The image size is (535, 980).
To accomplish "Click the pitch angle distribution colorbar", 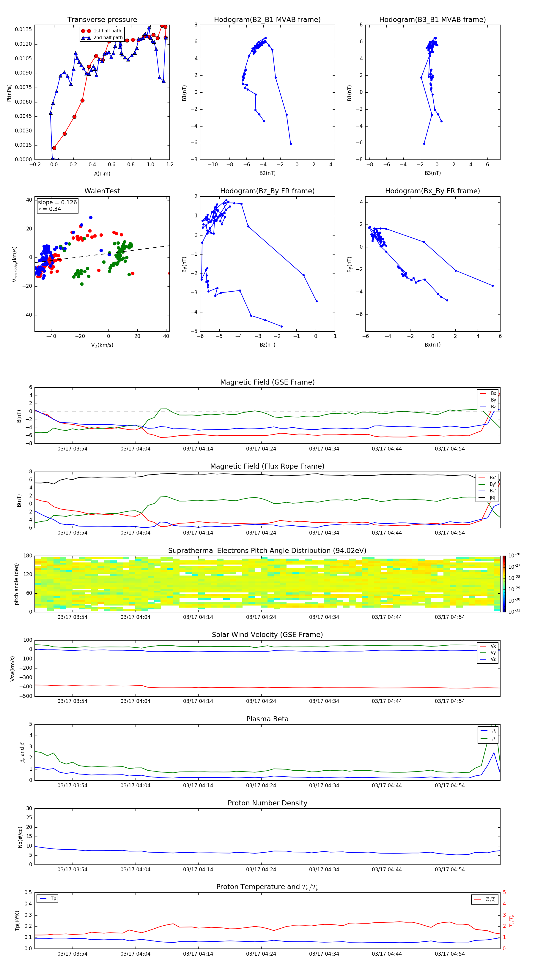I will point(504,584).
